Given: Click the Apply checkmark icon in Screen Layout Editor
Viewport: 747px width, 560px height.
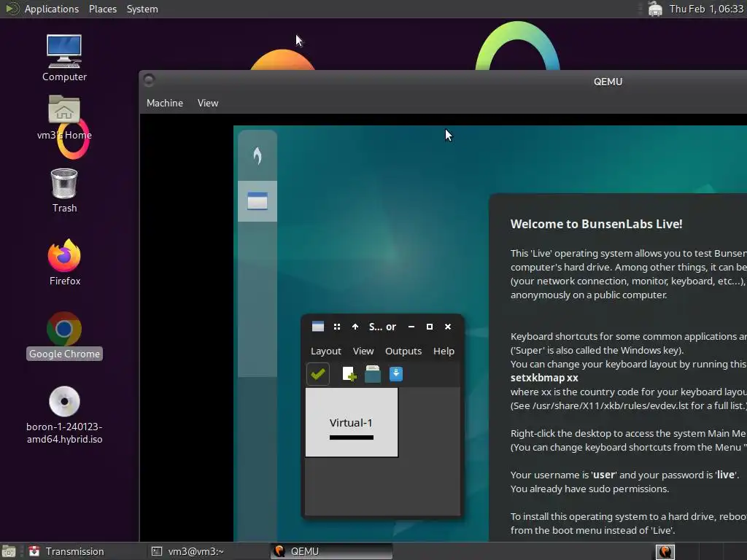Looking at the screenshot, I should [318, 374].
